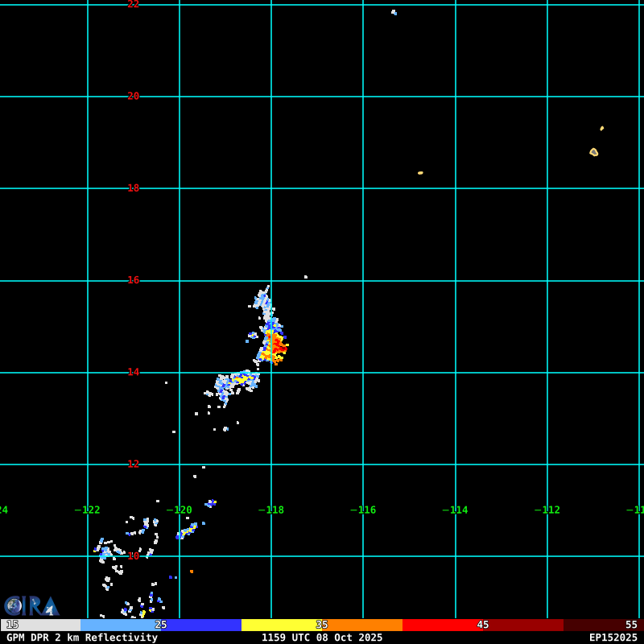Click the CIRA logo
Screen dimensions: 644x644
coord(31,606)
